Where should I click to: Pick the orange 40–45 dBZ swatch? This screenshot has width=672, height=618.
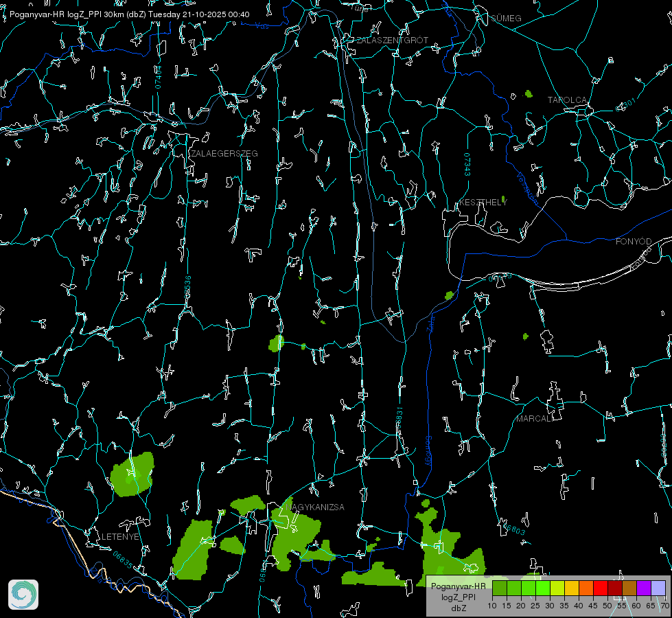[586, 588]
